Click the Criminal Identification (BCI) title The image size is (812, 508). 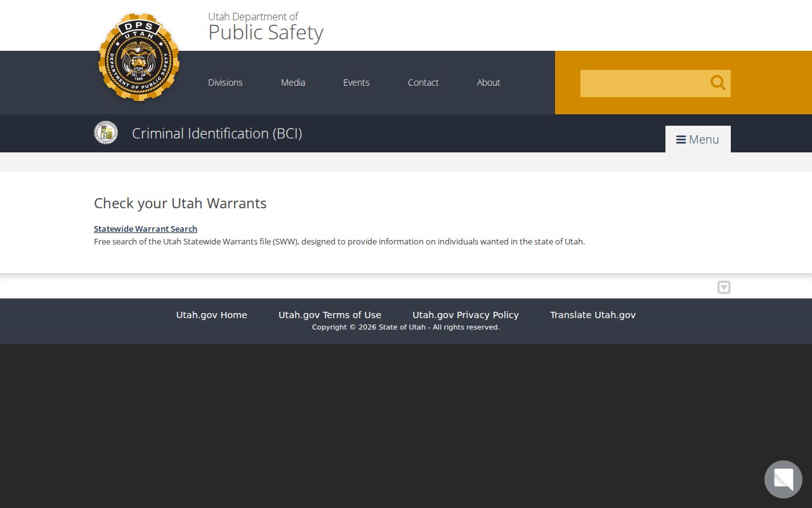click(217, 133)
